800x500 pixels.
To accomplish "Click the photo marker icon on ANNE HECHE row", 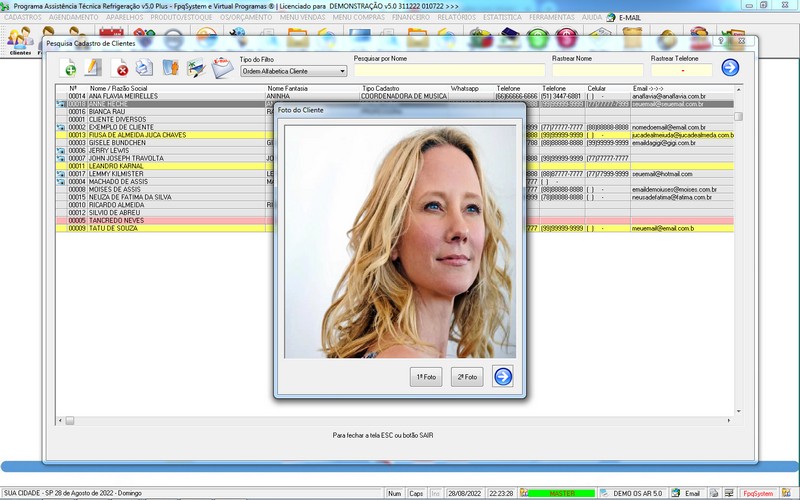I will (x=61, y=104).
